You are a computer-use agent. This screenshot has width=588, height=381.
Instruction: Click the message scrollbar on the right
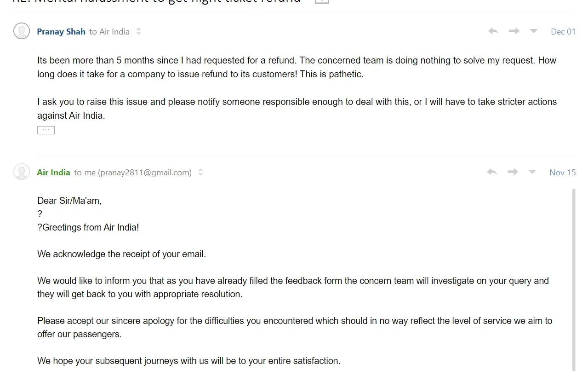[573, 276]
